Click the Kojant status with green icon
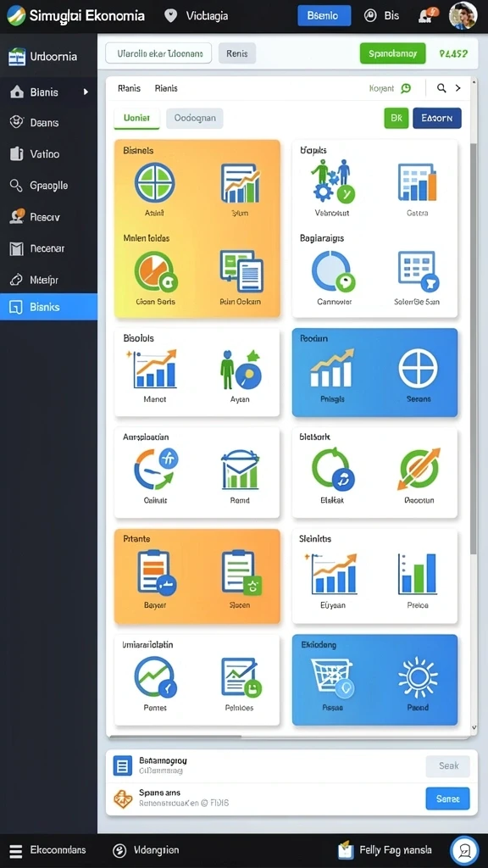The image size is (488, 868). [390, 88]
